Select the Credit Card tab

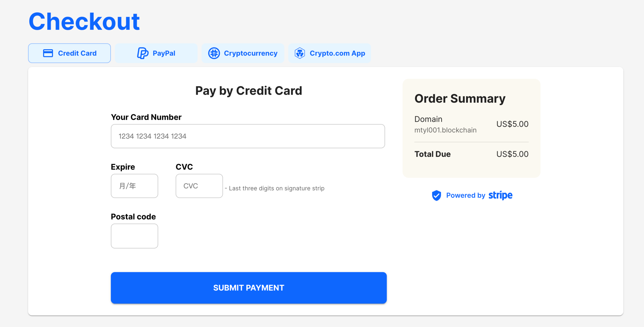coord(69,53)
